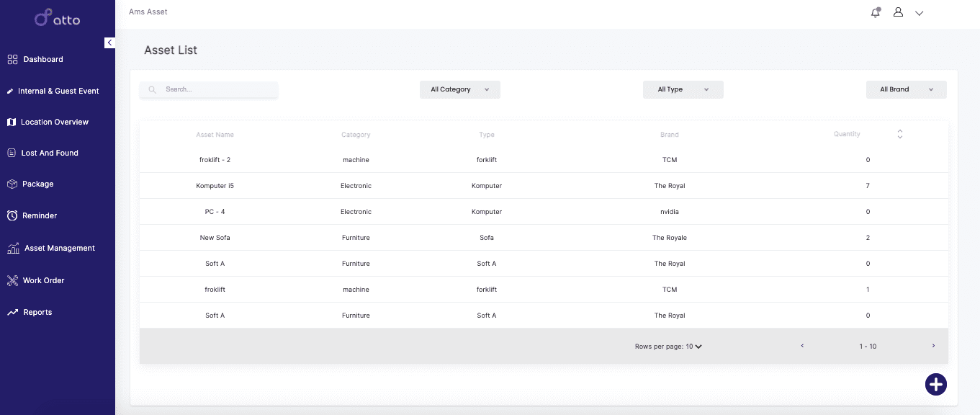Collapse the sidebar with arrow icon
980x415 pixels.
coord(109,43)
